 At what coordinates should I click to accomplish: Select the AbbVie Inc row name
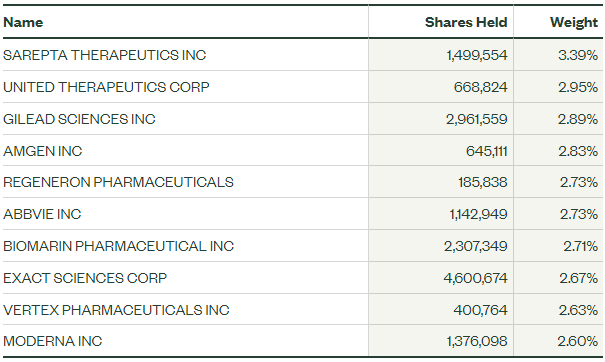tap(42, 214)
